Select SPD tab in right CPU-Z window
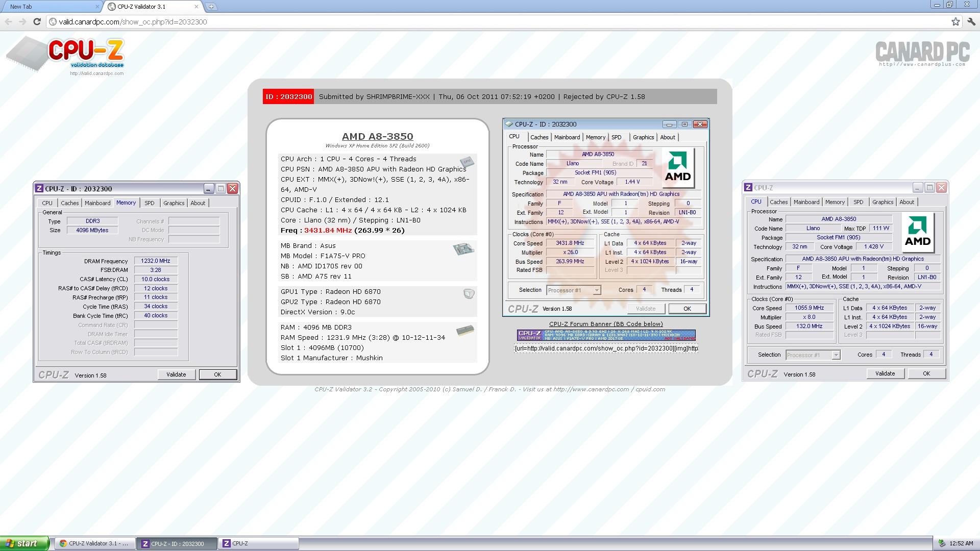 859,202
